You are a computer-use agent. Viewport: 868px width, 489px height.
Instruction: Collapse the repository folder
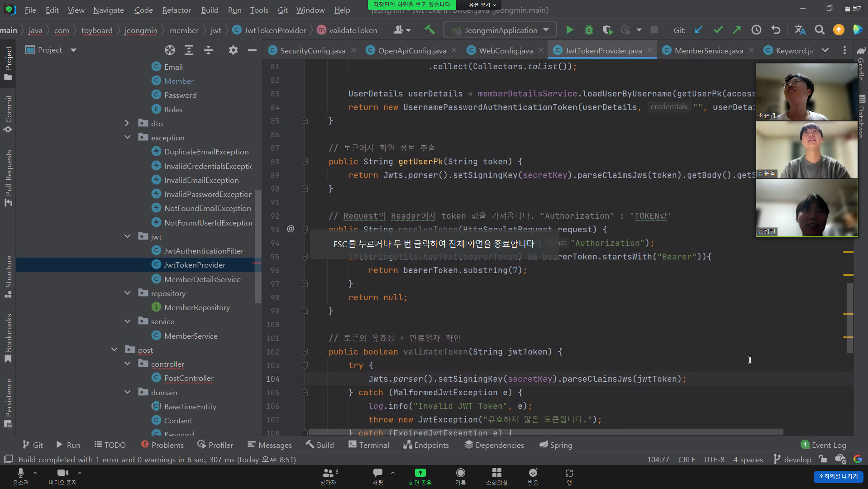coord(127,293)
